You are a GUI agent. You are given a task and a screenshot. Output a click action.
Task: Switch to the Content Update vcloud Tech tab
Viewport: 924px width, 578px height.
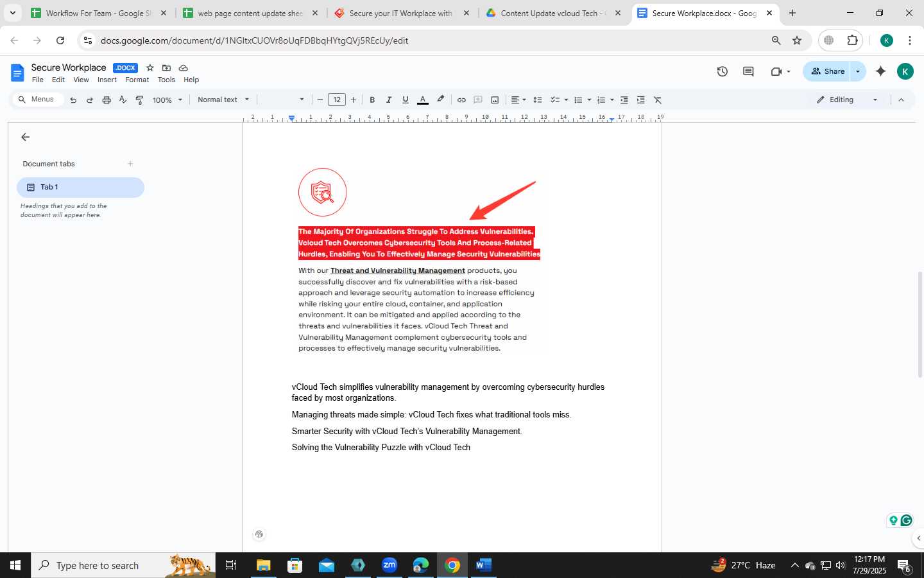553,13
